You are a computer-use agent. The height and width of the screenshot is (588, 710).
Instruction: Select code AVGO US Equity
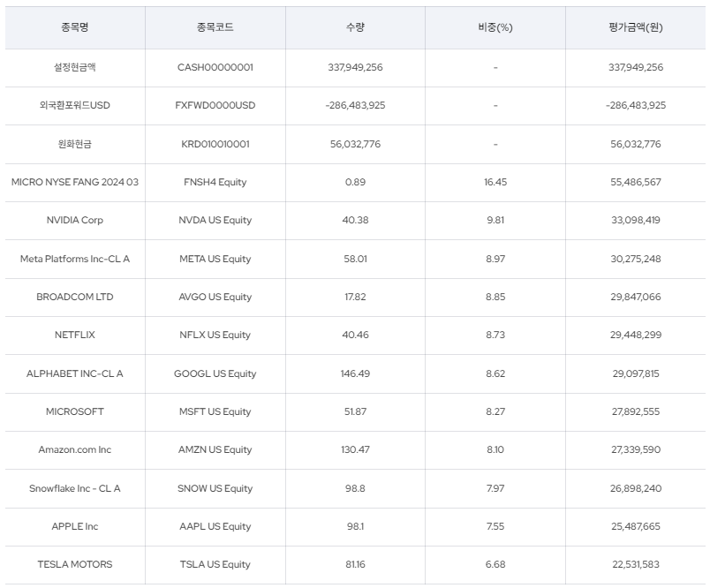(215, 297)
